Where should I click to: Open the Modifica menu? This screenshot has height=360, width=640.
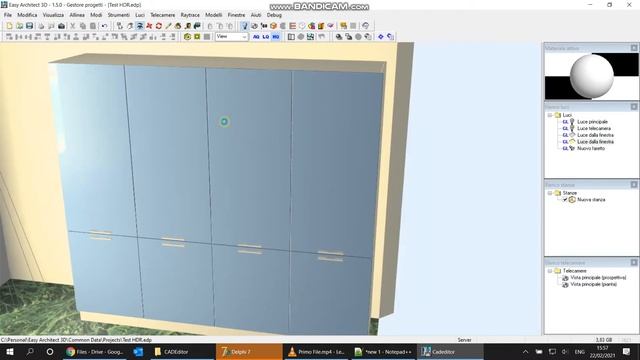[27, 15]
